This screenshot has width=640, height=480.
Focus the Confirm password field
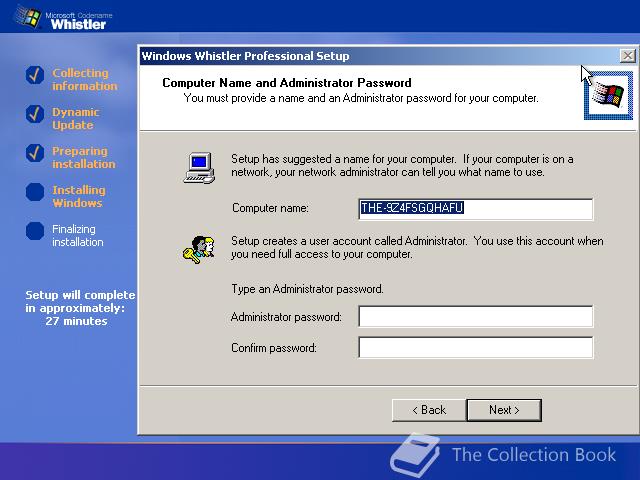point(476,347)
